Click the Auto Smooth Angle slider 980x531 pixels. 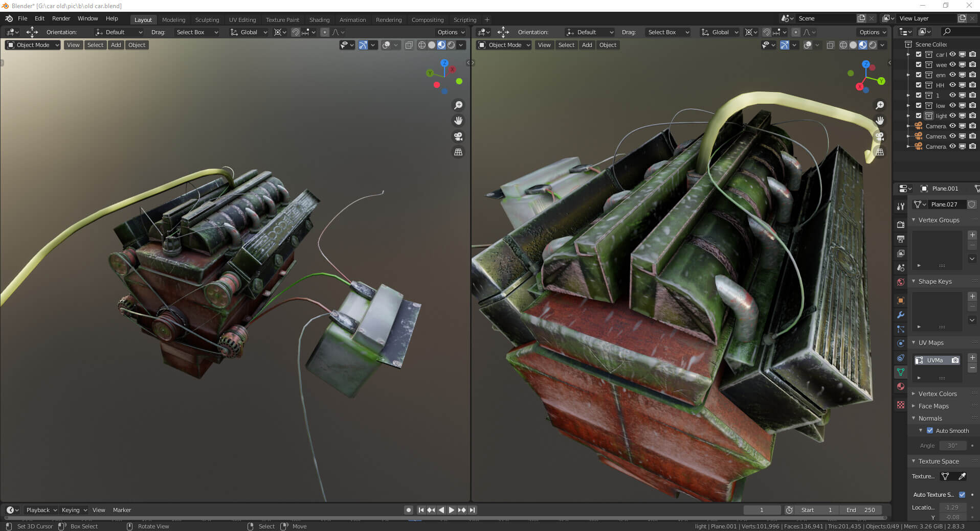[x=952, y=446]
